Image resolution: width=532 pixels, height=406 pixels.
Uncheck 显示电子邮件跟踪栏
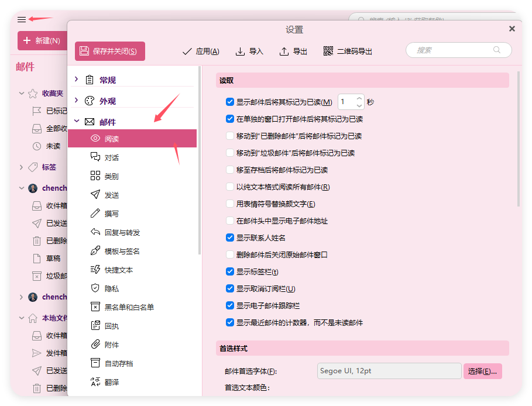point(229,305)
